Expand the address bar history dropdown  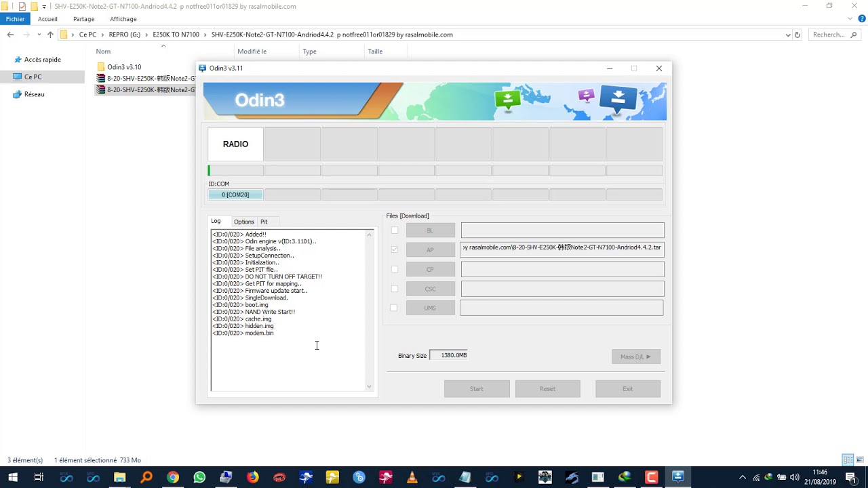pos(788,35)
